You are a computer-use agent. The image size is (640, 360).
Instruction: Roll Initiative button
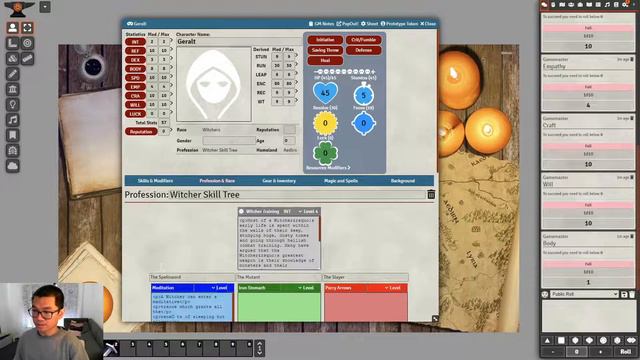click(x=325, y=40)
